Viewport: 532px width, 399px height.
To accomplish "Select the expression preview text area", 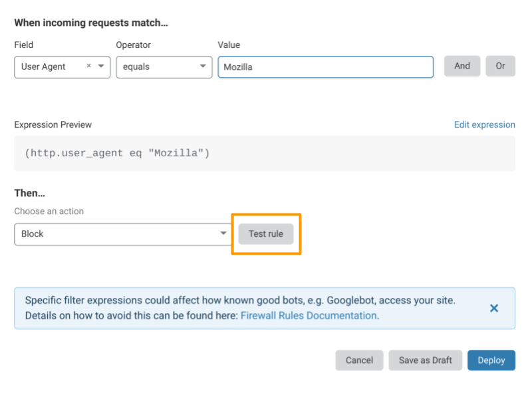I will pos(265,153).
